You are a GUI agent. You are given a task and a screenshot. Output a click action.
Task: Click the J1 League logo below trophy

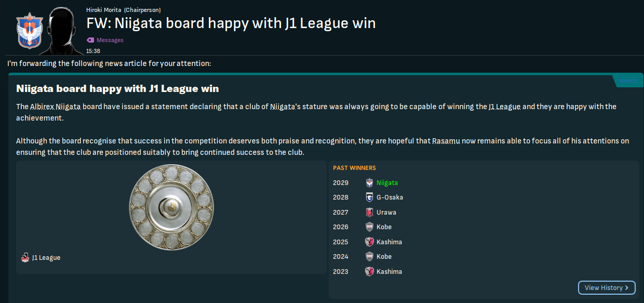tap(25, 257)
